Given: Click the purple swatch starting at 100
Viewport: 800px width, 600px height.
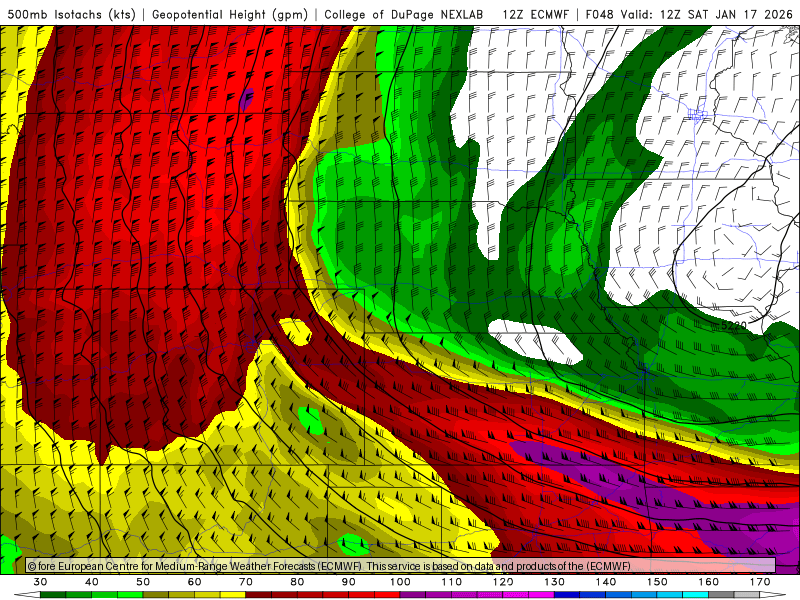Looking at the screenshot, I should [x=413, y=595].
